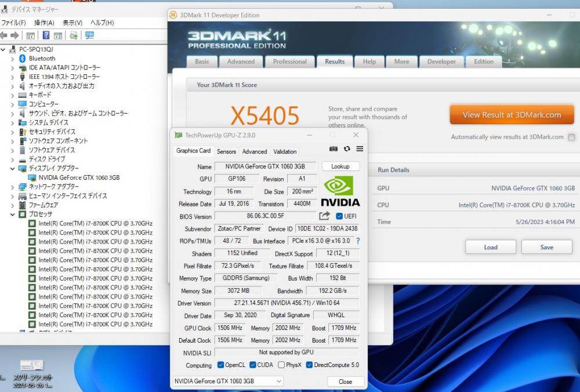Image resolution: width=580 pixels, height=392 pixels.
Task: Collapse the プロセッサ category
Action: [13, 214]
